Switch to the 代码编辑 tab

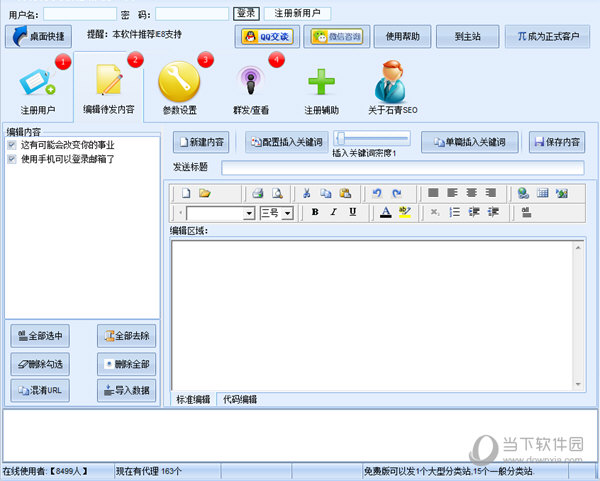(239, 399)
